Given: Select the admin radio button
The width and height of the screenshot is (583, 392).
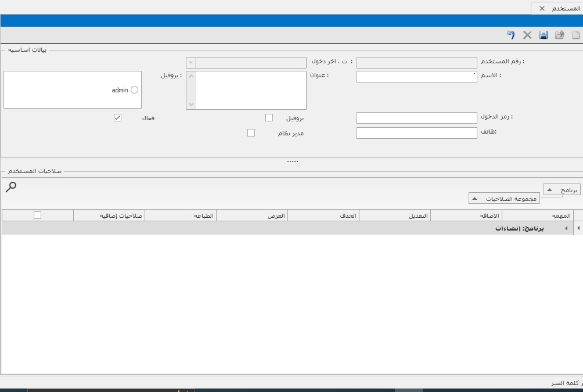Looking at the screenshot, I should (135, 90).
